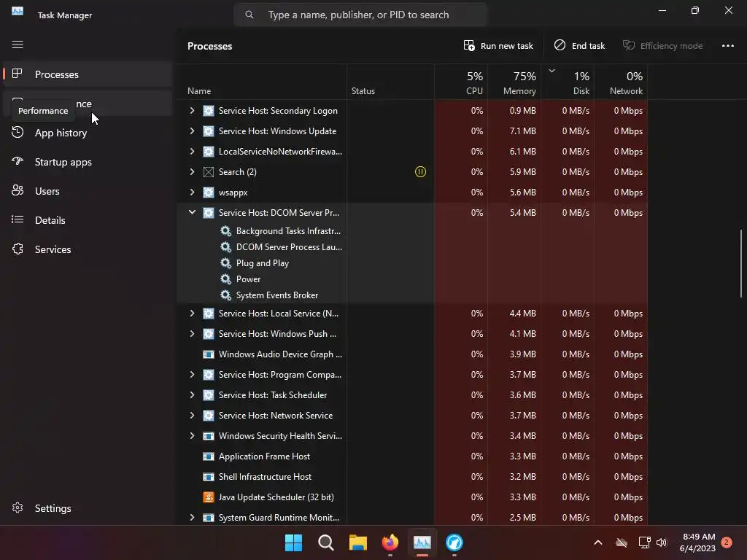Click the Run new task button
Viewport: 747px width, 560px height.
498,46
